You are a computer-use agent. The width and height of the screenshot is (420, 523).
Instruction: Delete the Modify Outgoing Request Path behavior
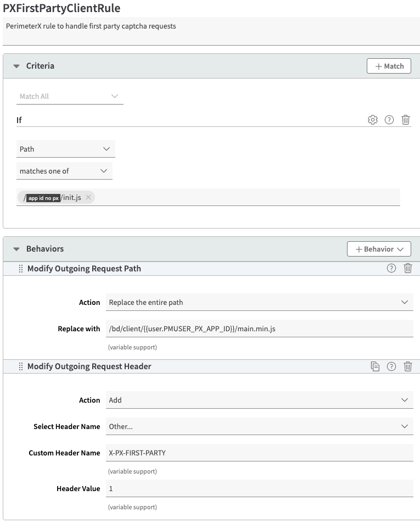(x=408, y=269)
